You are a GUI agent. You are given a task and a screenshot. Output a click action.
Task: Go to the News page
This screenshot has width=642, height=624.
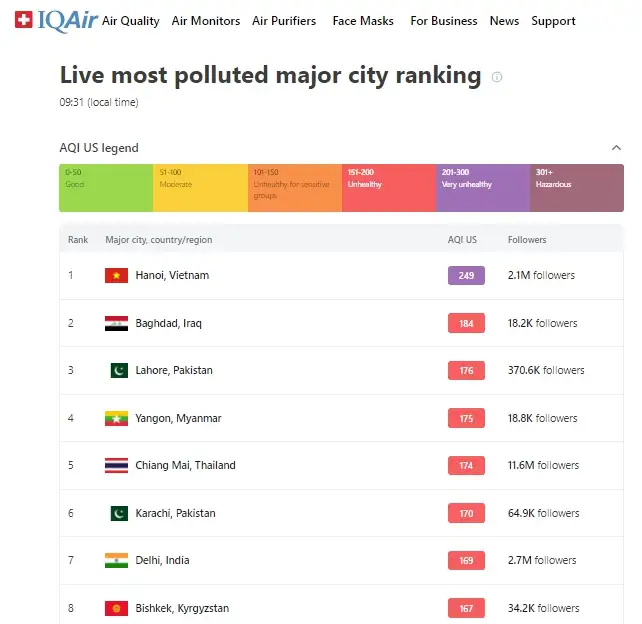(504, 21)
